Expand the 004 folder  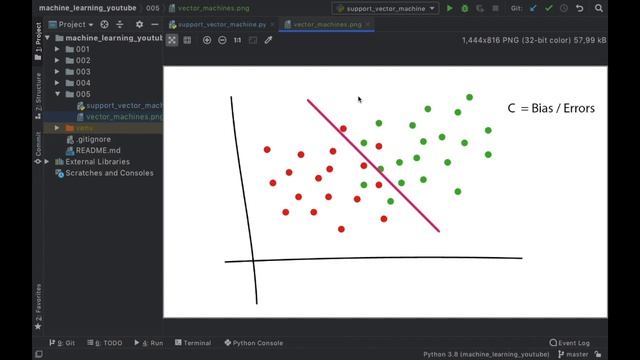click(57, 83)
